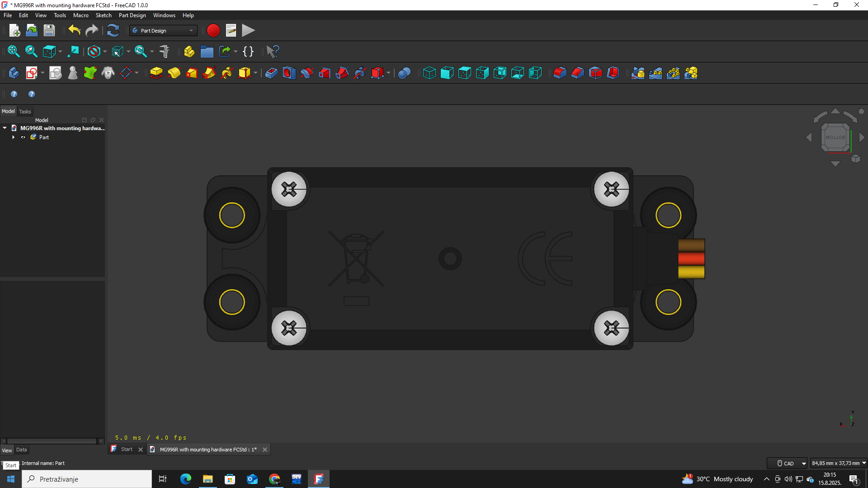
Task: Click the Fillet tool icon
Action: point(560,73)
